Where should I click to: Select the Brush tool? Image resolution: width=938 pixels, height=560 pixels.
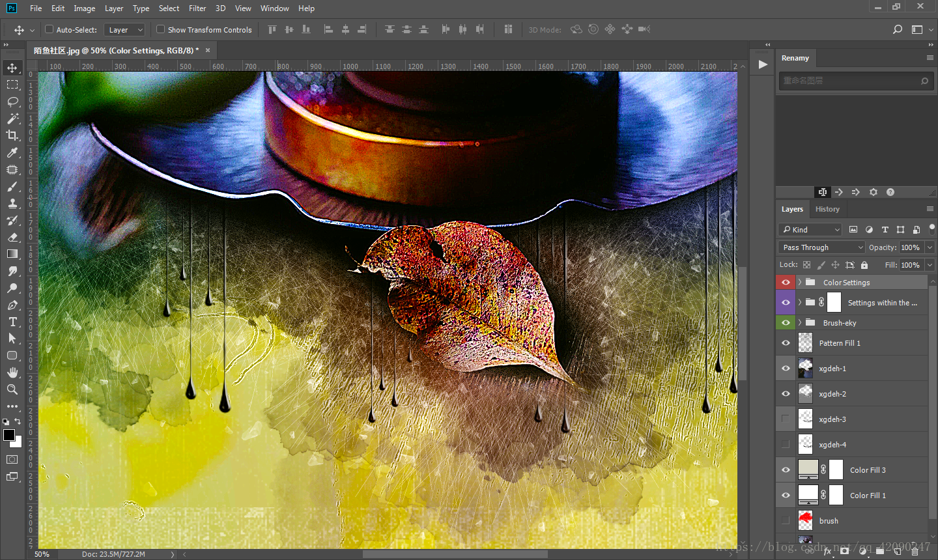(12, 186)
